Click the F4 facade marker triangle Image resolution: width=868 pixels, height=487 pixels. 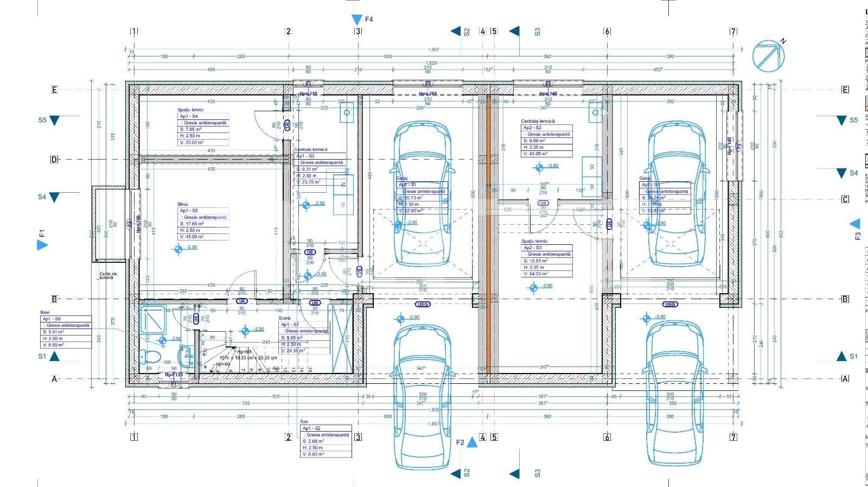click(356, 20)
